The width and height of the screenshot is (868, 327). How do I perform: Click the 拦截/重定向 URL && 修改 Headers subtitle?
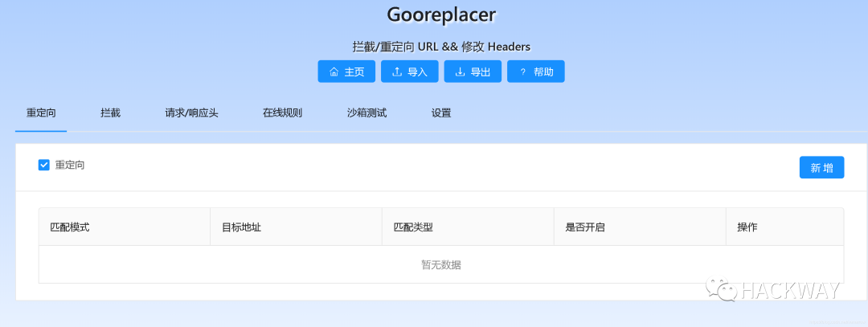click(x=441, y=47)
